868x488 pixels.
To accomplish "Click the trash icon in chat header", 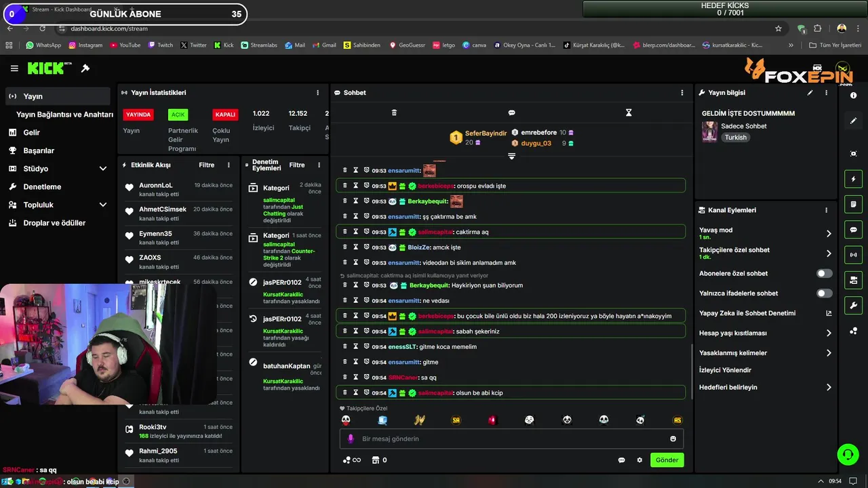I will coord(395,113).
